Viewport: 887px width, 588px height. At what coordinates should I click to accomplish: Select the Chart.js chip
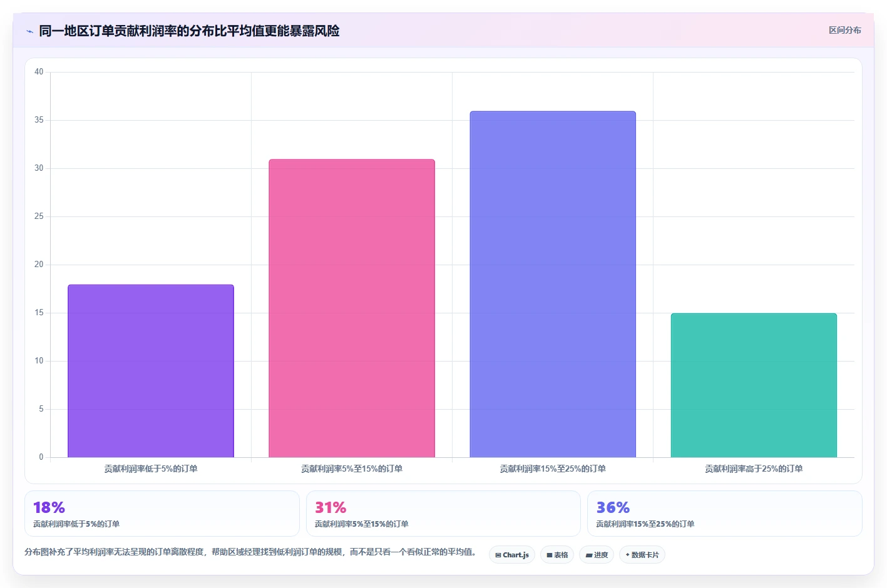(512, 555)
